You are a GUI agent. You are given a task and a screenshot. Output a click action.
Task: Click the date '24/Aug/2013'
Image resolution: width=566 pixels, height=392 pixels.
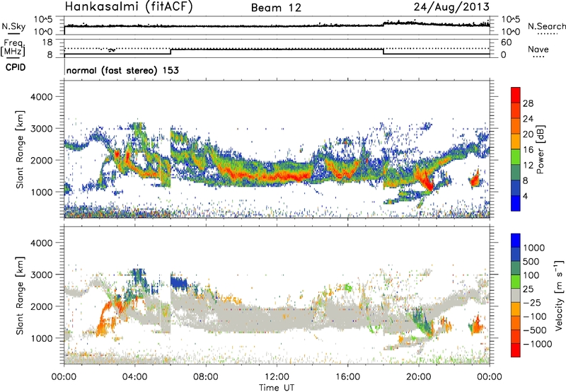pos(451,7)
